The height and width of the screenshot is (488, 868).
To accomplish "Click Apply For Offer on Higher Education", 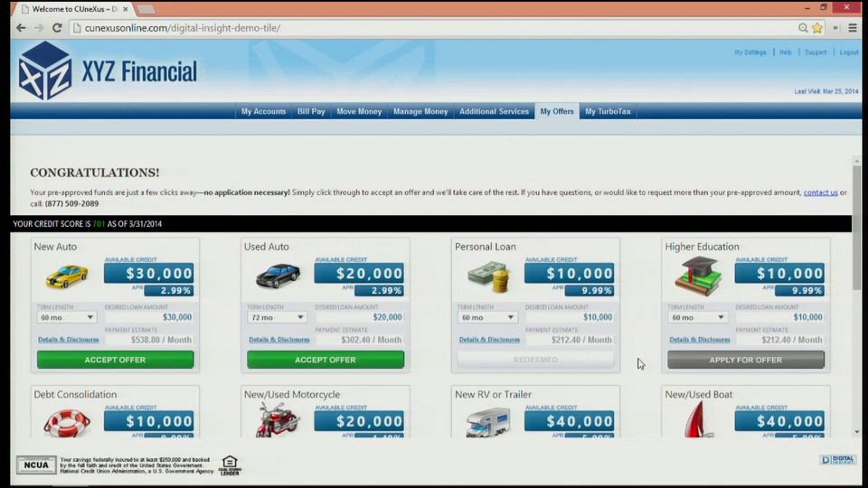I will click(x=746, y=360).
